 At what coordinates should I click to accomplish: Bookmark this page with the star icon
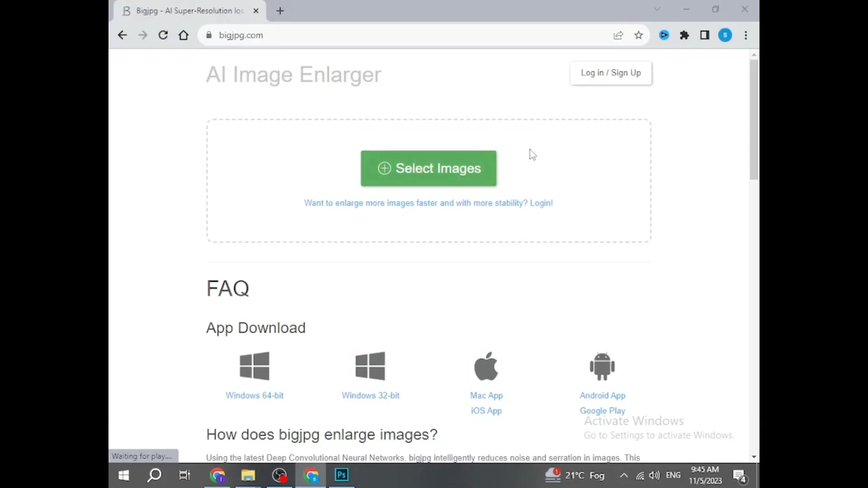(639, 35)
